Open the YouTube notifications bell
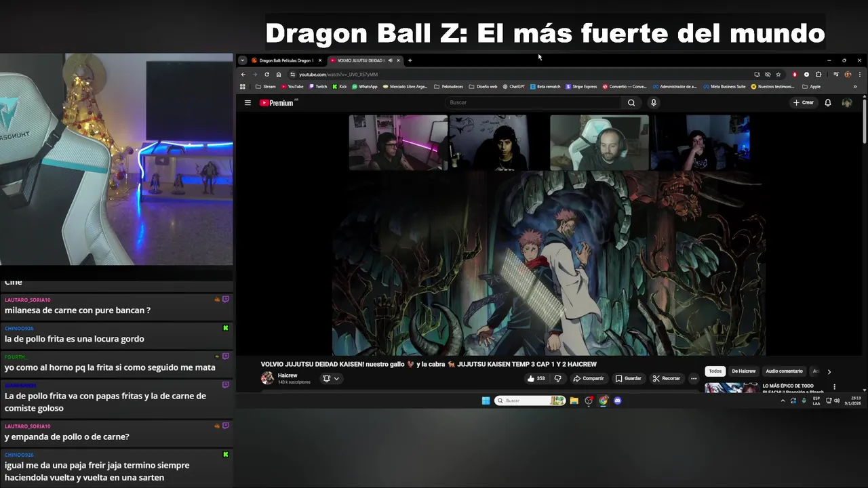The image size is (868, 488). [827, 103]
